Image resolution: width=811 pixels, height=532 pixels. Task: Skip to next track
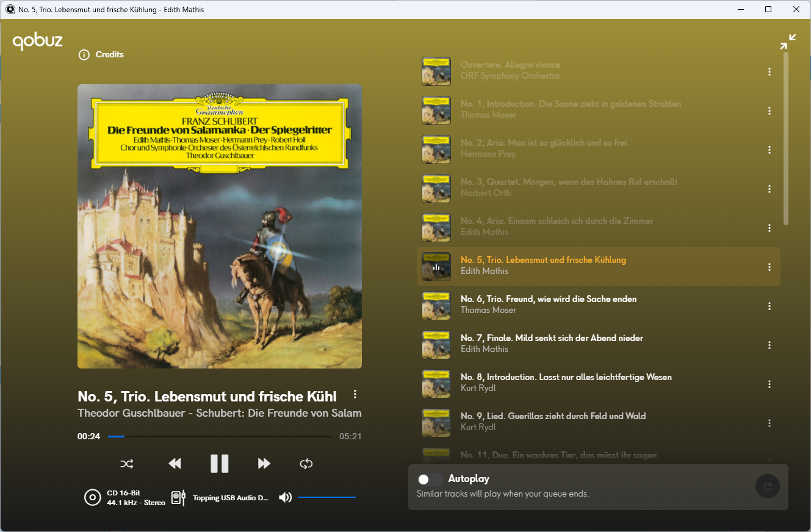[264, 464]
